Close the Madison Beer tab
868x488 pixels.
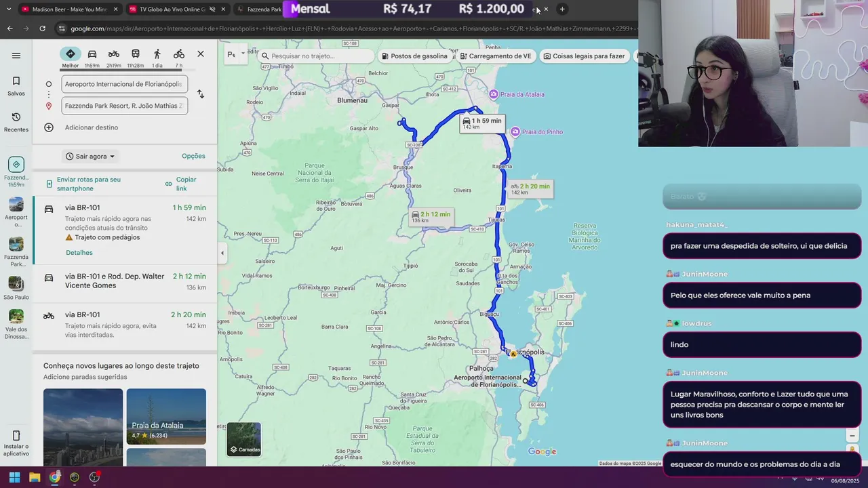pyautogui.click(x=116, y=9)
